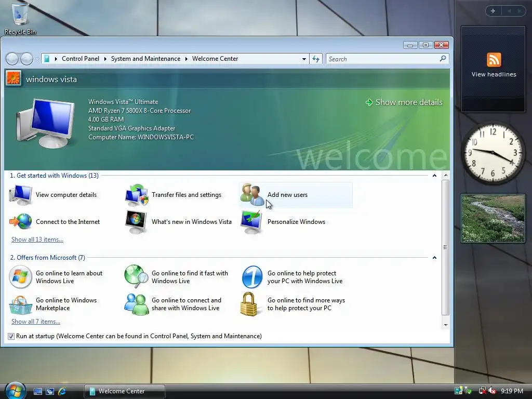
Task: Click the sidebar add gadget plus button
Action: [493, 11]
